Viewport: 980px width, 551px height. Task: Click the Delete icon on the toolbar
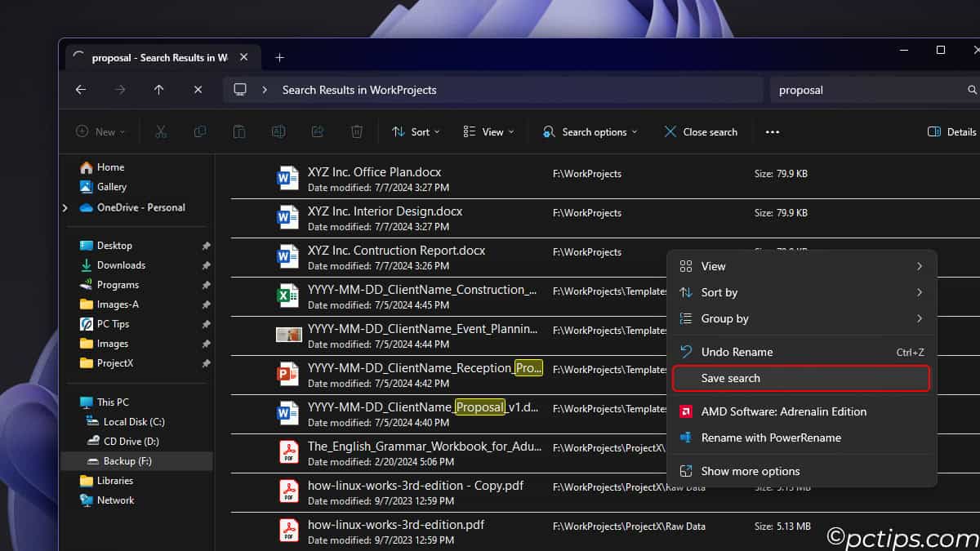357,131
